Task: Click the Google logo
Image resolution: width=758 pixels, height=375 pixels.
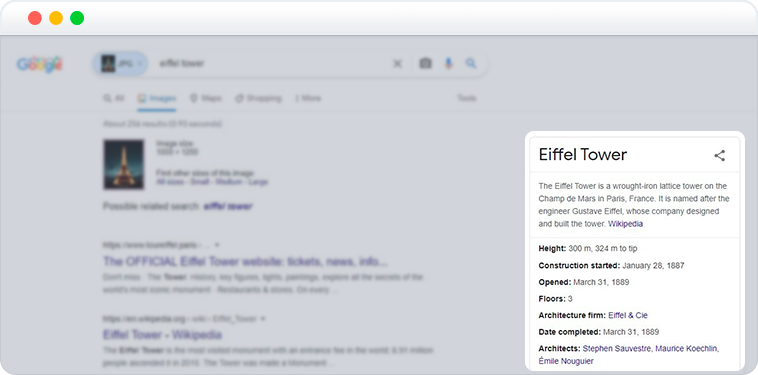Action: pos(40,64)
